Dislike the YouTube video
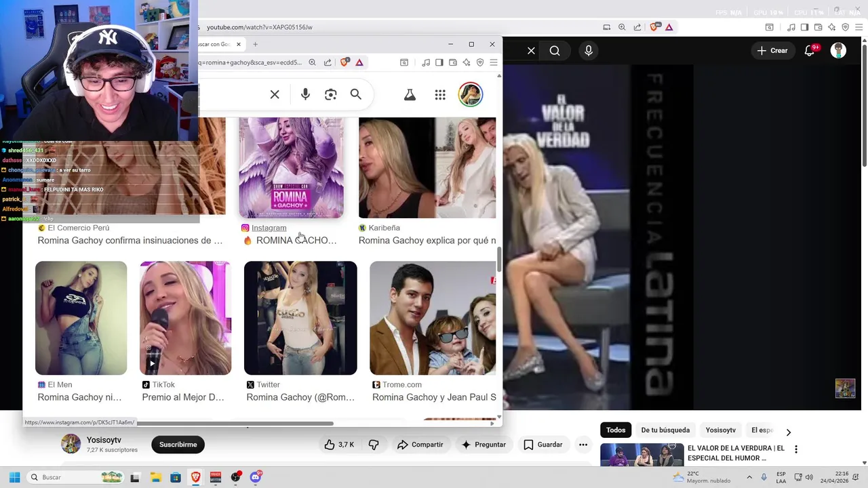This screenshot has width=868, height=488. [x=374, y=445]
